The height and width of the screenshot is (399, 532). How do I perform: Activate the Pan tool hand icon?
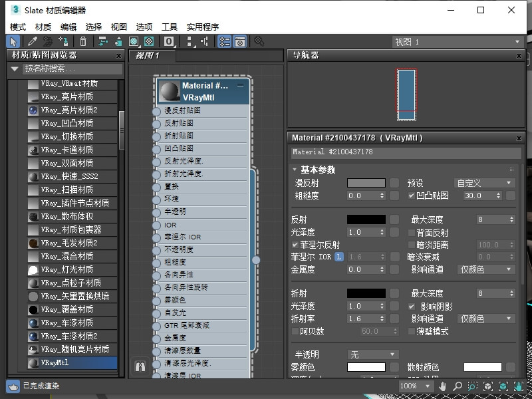tap(442, 386)
